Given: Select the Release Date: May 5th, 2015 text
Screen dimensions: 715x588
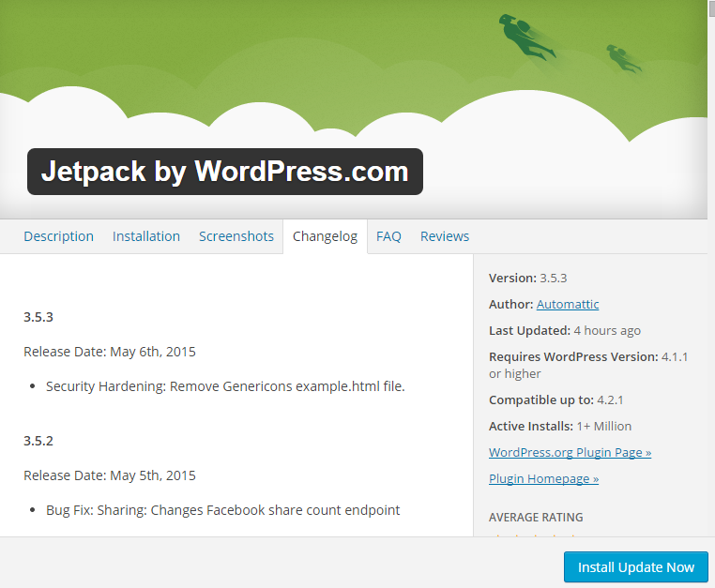Looking at the screenshot, I should click(x=110, y=475).
